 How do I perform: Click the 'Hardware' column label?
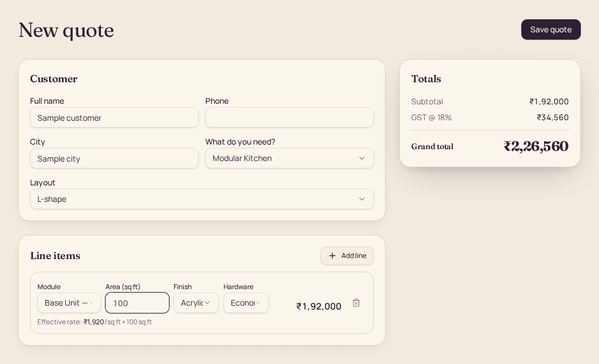coord(238,287)
